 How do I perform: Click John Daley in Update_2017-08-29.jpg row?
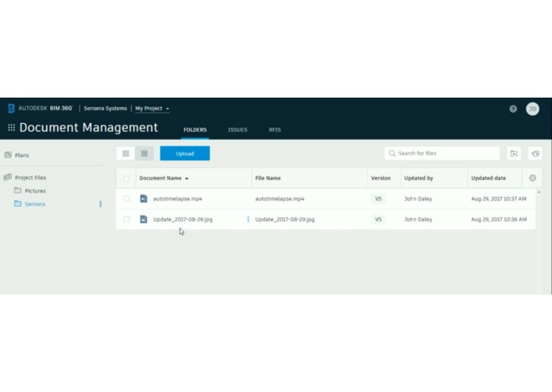[418, 219]
